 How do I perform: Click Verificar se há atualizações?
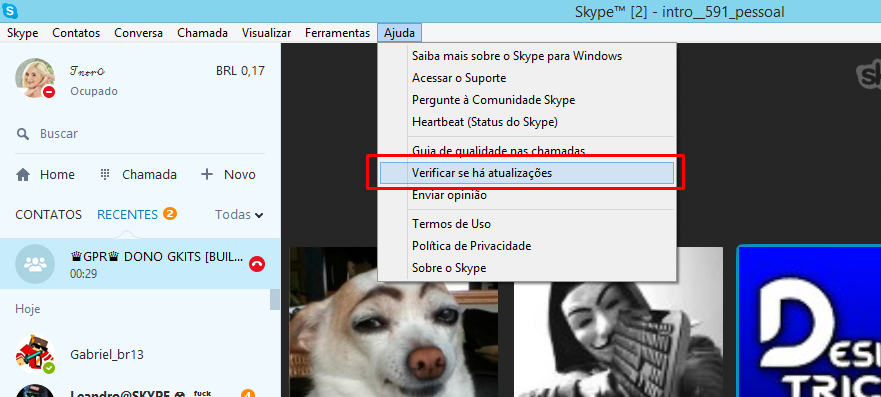(526, 173)
